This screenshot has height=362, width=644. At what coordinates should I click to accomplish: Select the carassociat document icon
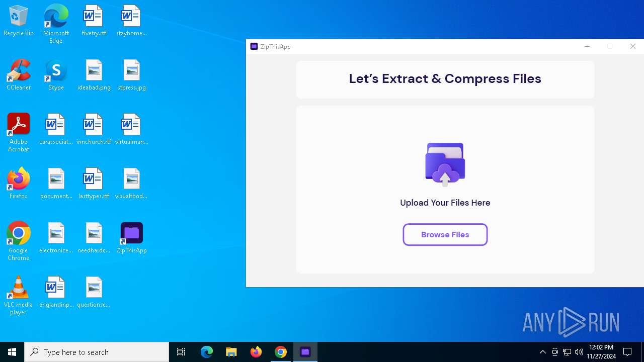56,130
